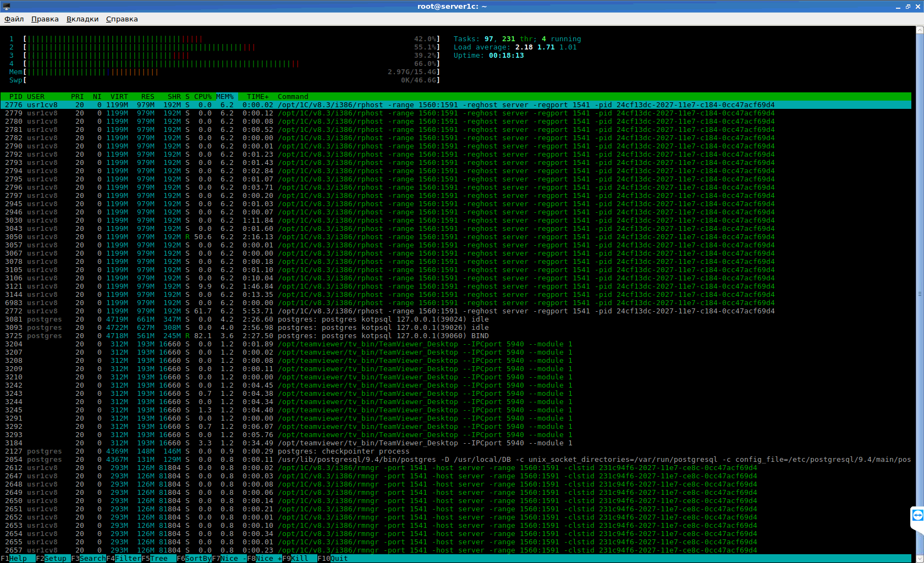Sort by PID column header
The image size is (924, 563).
click(x=16, y=97)
